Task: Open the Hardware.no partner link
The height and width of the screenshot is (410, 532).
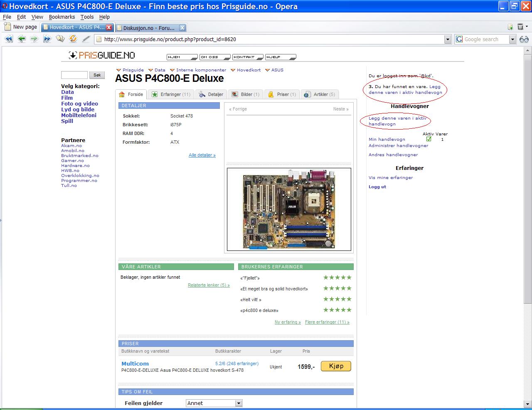Action: pos(75,165)
